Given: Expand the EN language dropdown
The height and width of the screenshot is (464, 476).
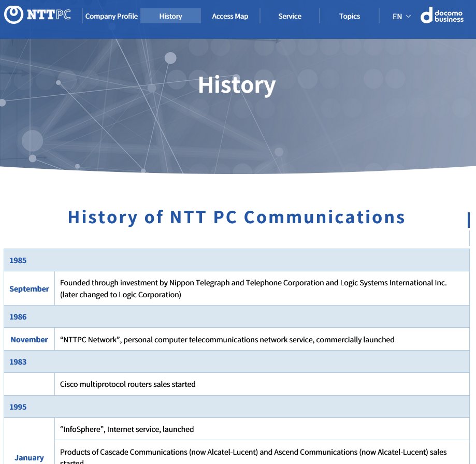Looking at the screenshot, I should pyautogui.click(x=401, y=17).
